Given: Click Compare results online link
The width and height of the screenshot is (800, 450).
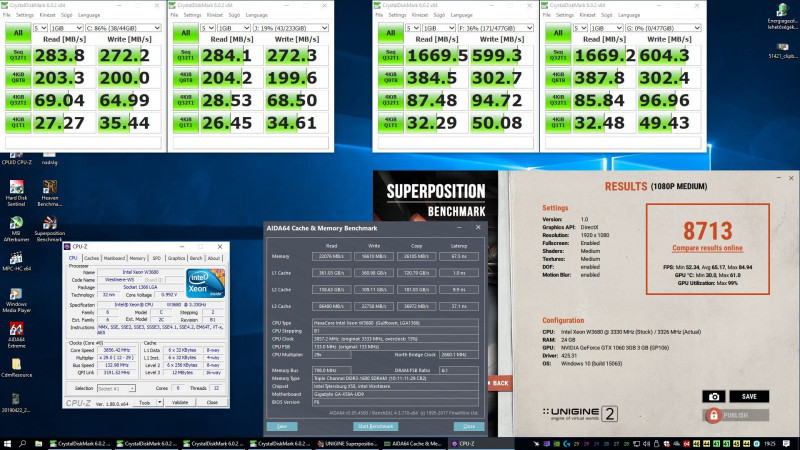Looking at the screenshot, I should [707, 248].
